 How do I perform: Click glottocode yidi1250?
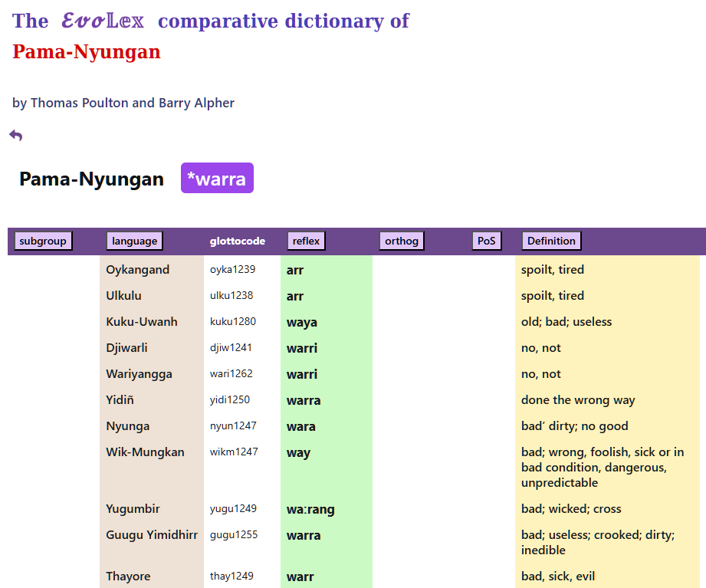(230, 400)
